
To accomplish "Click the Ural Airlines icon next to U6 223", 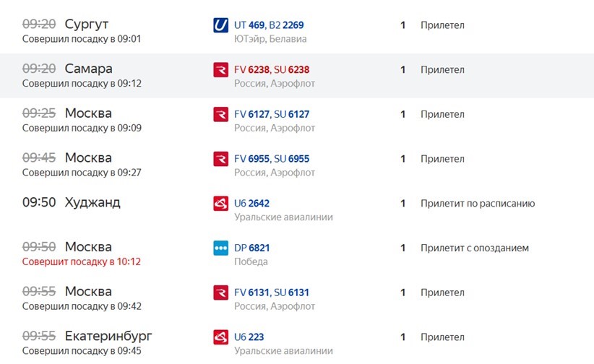I will (221, 337).
